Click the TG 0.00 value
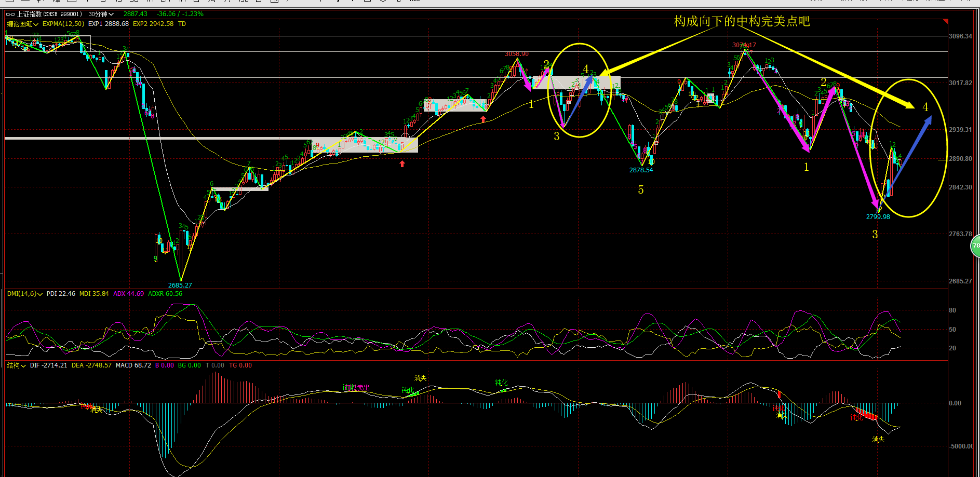 (x=240, y=365)
